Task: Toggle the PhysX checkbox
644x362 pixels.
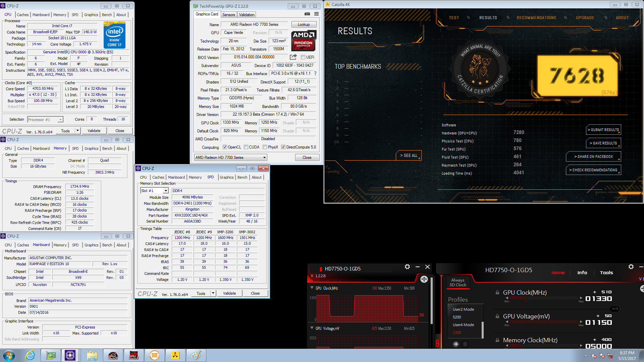Action: point(265,147)
